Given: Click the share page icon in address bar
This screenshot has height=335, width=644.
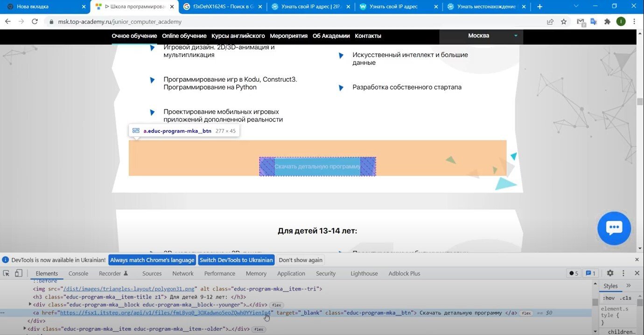Looking at the screenshot, I should (x=551, y=21).
